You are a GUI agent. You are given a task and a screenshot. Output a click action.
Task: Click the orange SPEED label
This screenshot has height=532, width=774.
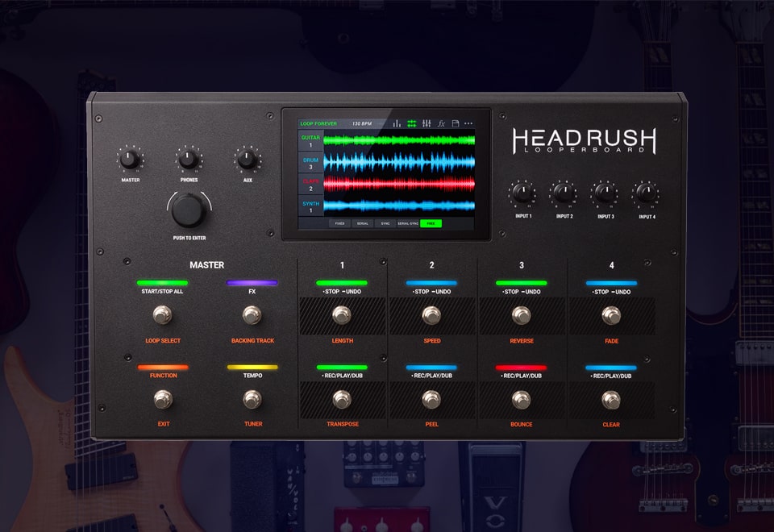(x=432, y=340)
